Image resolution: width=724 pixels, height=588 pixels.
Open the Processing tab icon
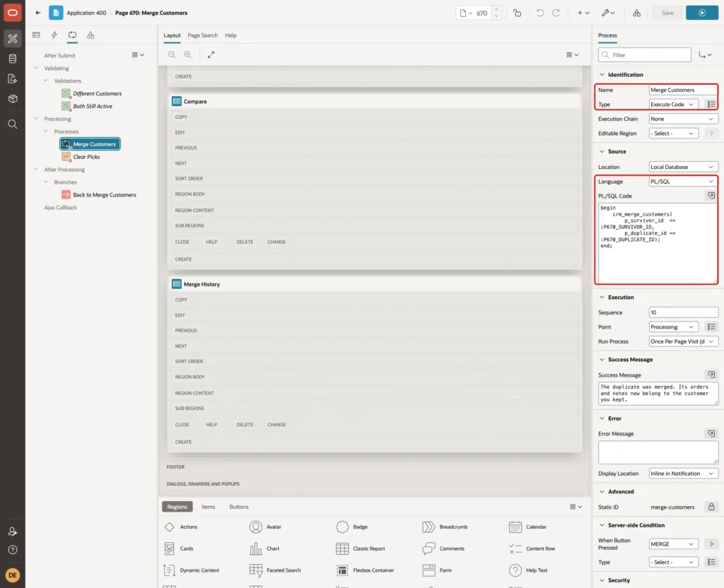[73, 35]
